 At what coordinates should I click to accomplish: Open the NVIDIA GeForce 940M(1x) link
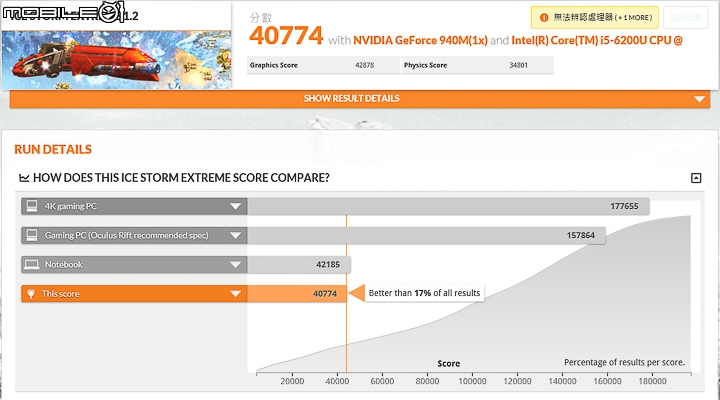tap(420, 40)
